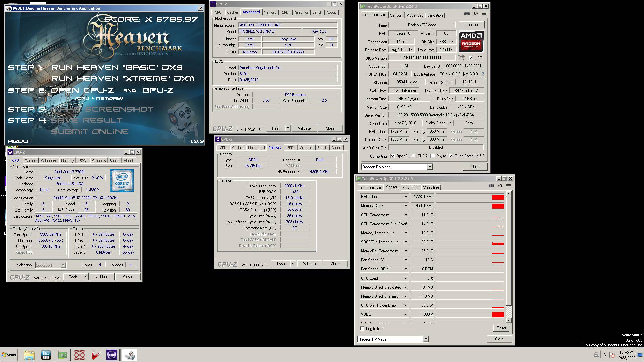
Task: Click Close in the CPU-Z CPU window
Action: [x=127, y=277]
